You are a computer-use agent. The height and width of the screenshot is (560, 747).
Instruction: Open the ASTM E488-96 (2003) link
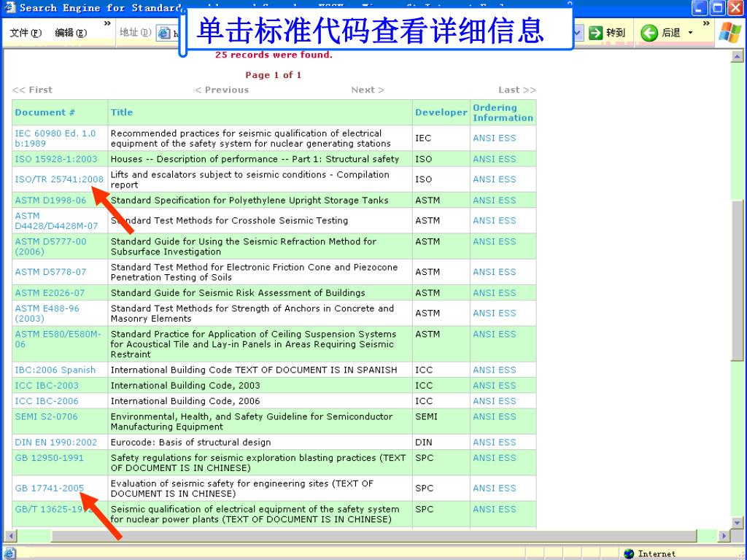(47, 314)
